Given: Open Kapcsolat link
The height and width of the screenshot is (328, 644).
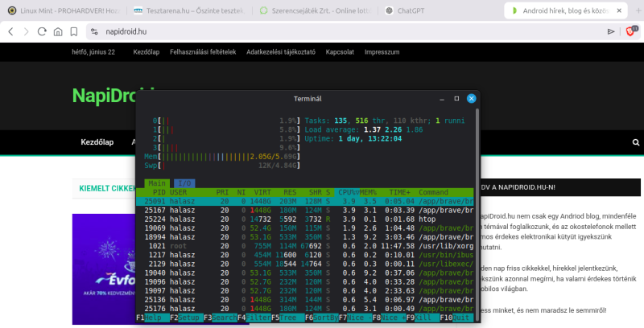Looking at the screenshot, I should pyautogui.click(x=340, y=52).
